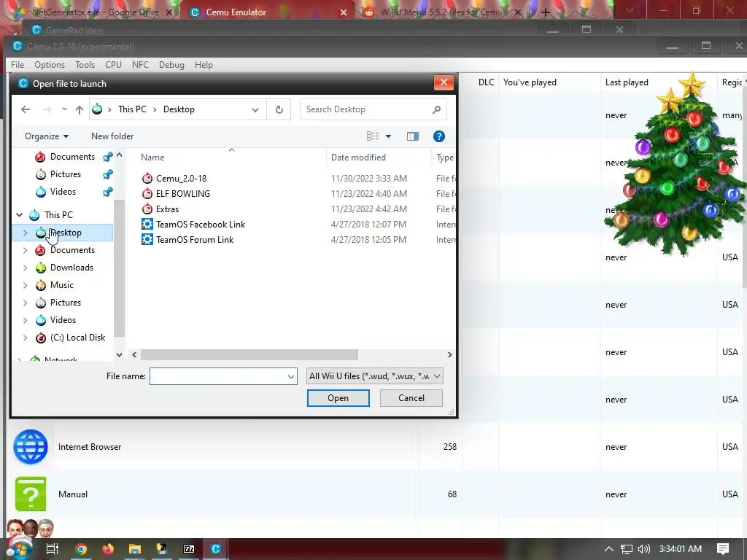Select Desktop in the navigation tree
The height and width of the screenshot is (560, 747).
coord(66,233)
